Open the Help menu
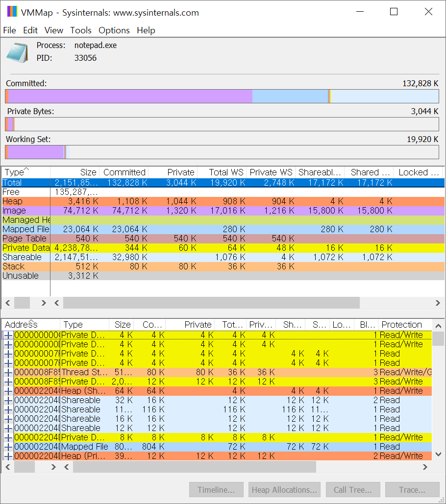This screenshot has height=504, width=446. pos(146,30)
